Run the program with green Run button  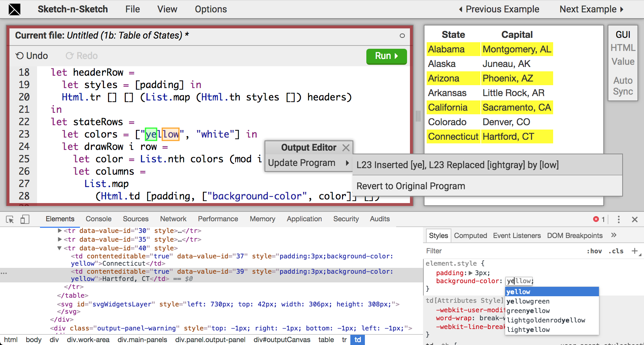386,56
